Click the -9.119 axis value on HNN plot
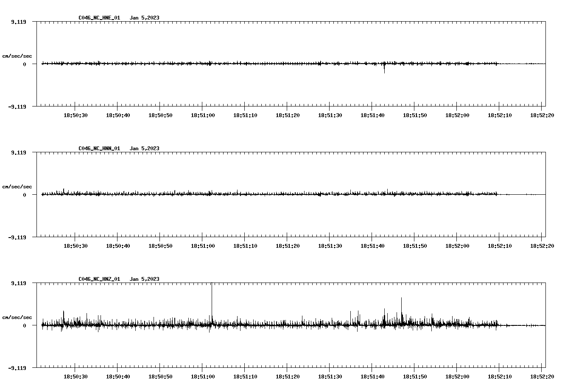 click(17, 237)
